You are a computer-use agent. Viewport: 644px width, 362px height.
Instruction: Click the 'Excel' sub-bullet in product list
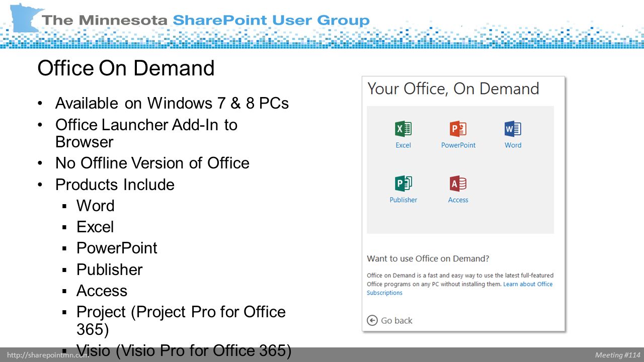coord(95,227)
